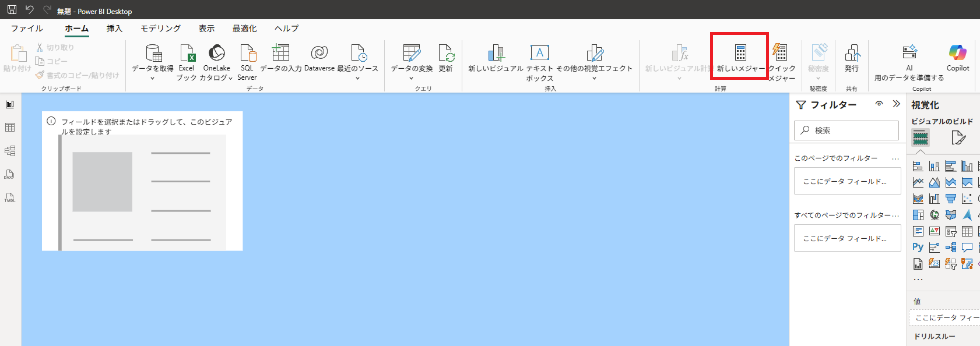
Task: Select the area chart visual
Action: tap(935, 182)
